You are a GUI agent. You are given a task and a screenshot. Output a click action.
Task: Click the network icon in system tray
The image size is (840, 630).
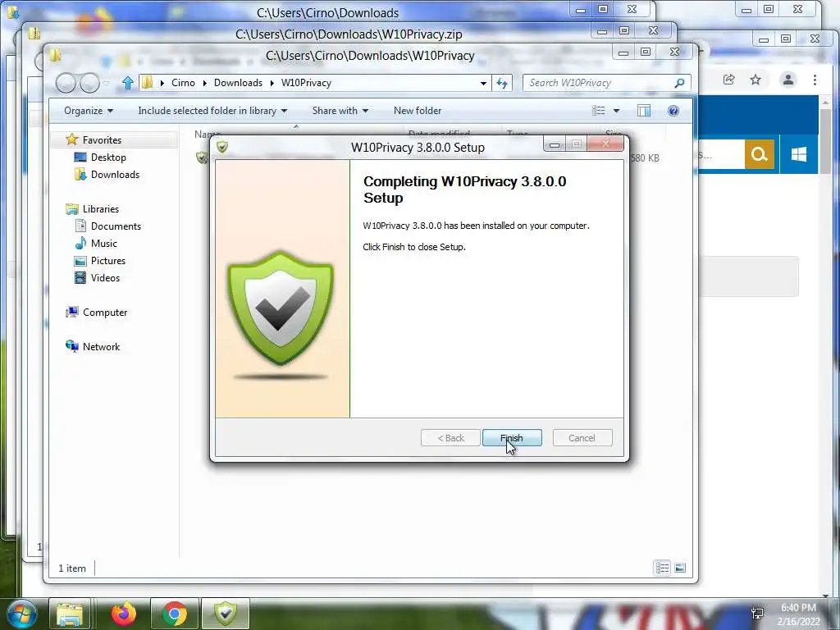click(757, 614)
